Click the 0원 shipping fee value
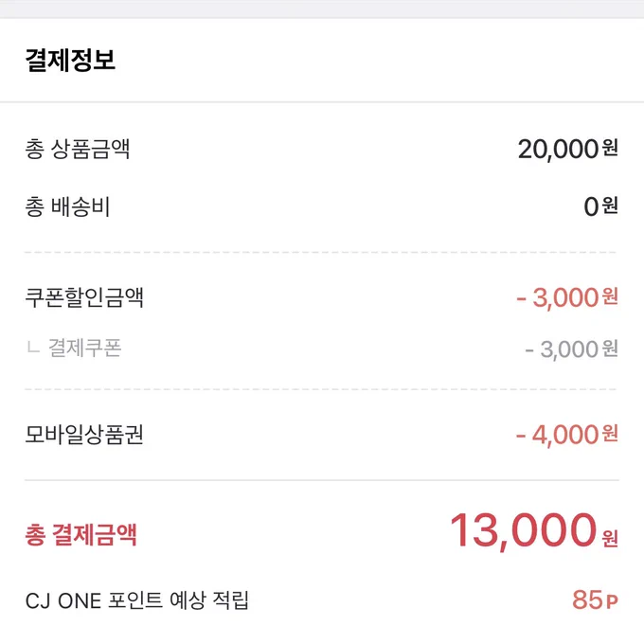This screenshot has width=644, height=644. (600, 206)
